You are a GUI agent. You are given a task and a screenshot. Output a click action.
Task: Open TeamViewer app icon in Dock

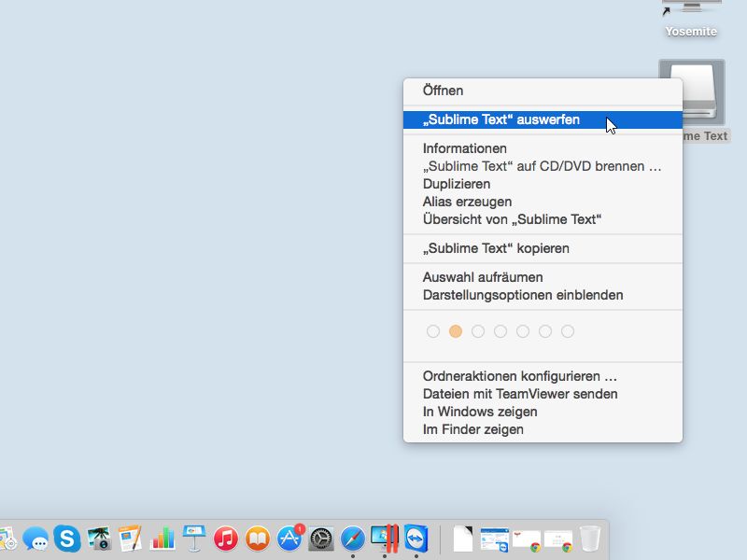[416, 539]
